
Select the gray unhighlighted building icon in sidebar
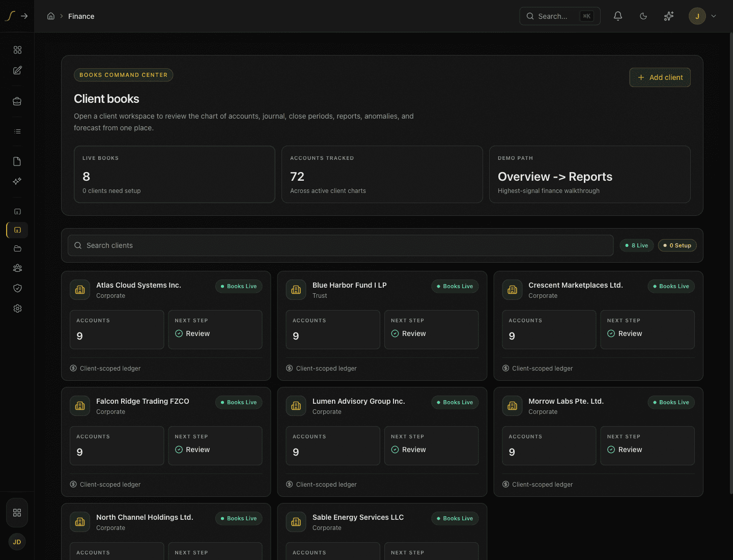17,211
